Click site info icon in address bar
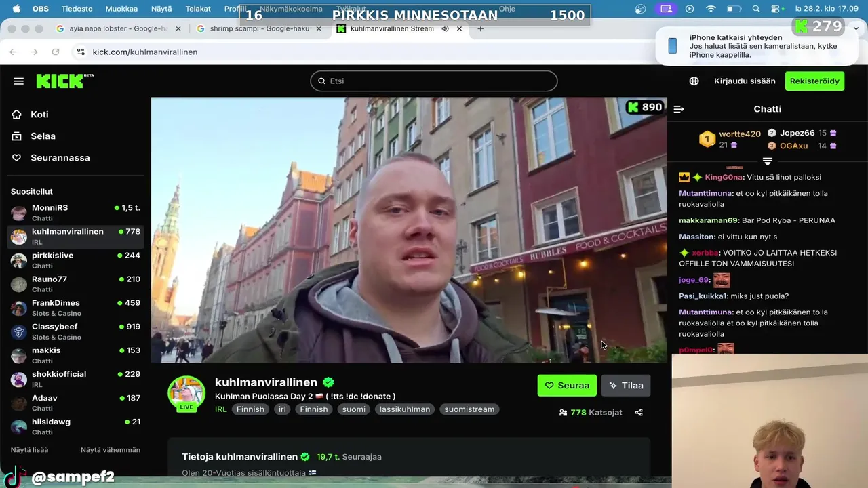 pyautogui.click(x=81, y=52)
